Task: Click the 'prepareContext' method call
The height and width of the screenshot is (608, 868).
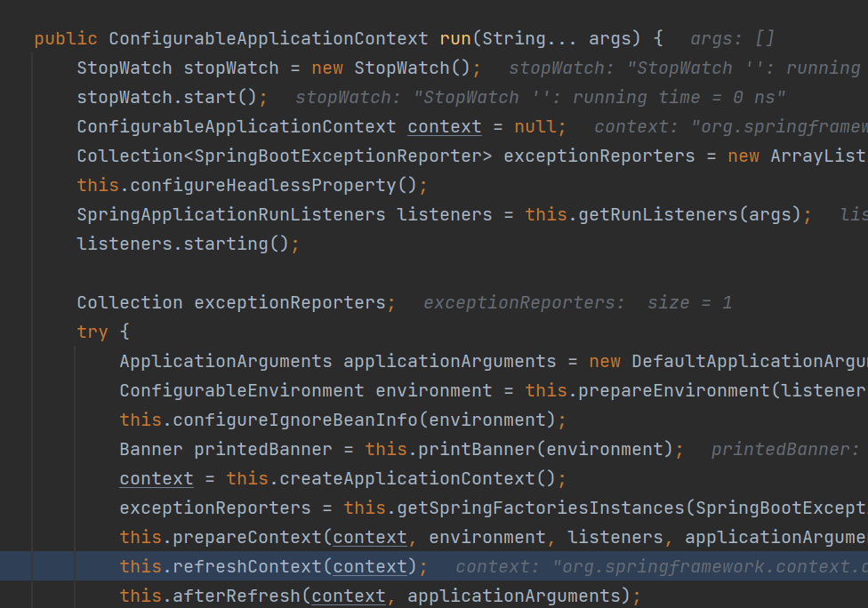Action: (247, 537)
